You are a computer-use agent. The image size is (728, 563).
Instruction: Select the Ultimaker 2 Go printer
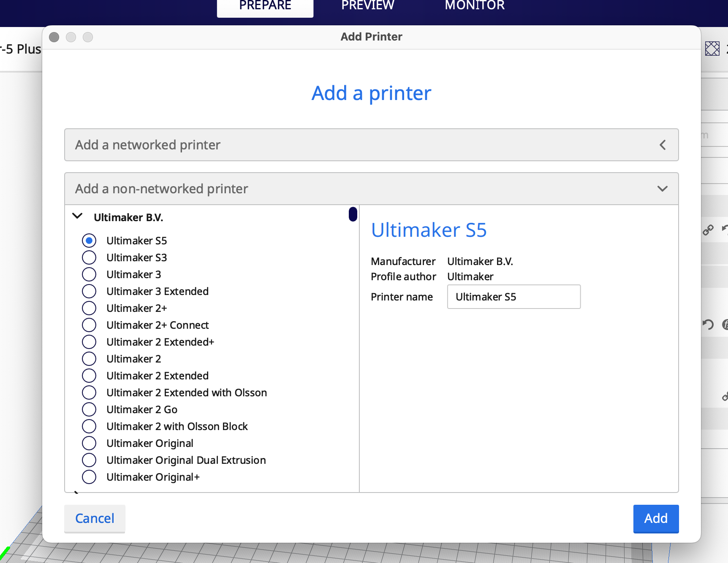click(89, 409)
